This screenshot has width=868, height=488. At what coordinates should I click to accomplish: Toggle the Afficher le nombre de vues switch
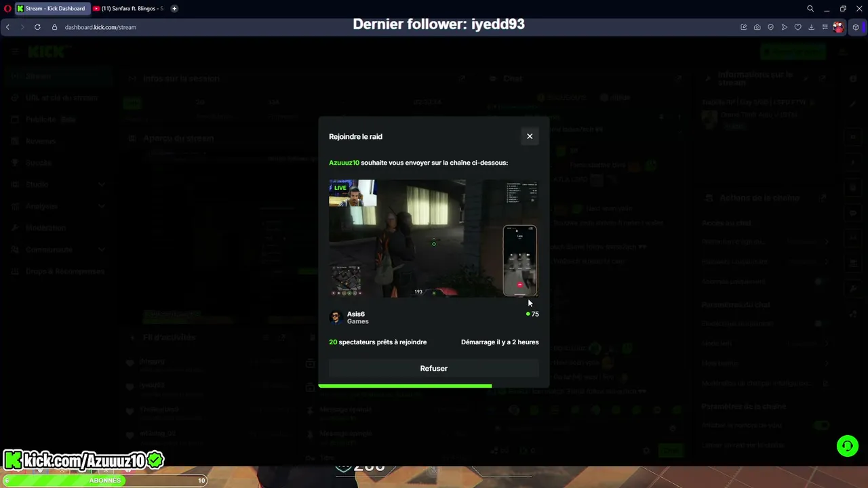pos(822,426)
